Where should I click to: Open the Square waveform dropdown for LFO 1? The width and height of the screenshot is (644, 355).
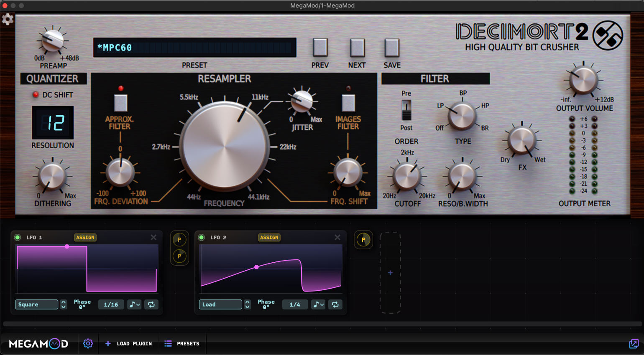(36, 304)
